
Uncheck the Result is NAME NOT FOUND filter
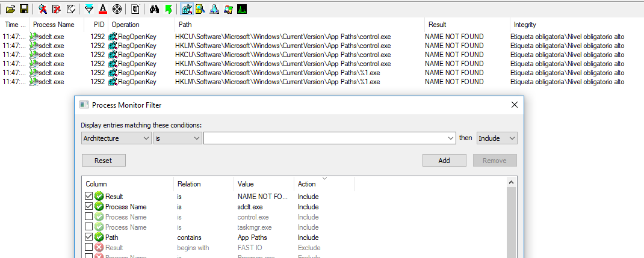click(x=88, y=197)
